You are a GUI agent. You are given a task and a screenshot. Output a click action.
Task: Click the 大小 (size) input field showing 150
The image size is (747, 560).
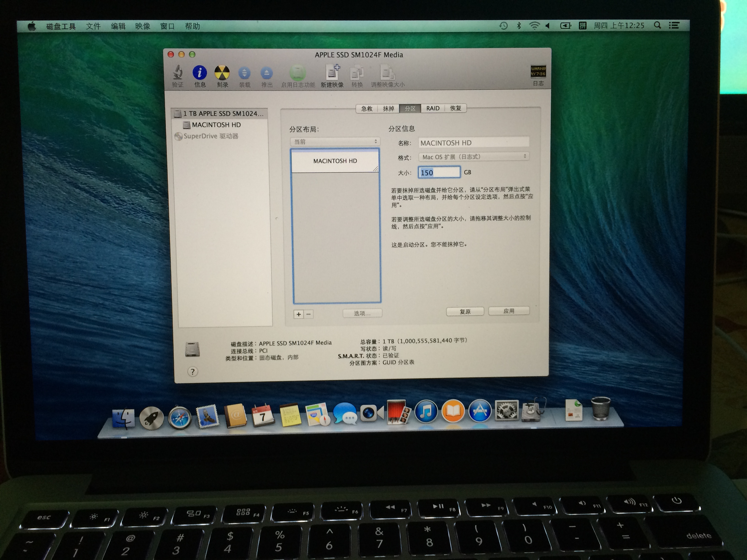pos(439,172)
